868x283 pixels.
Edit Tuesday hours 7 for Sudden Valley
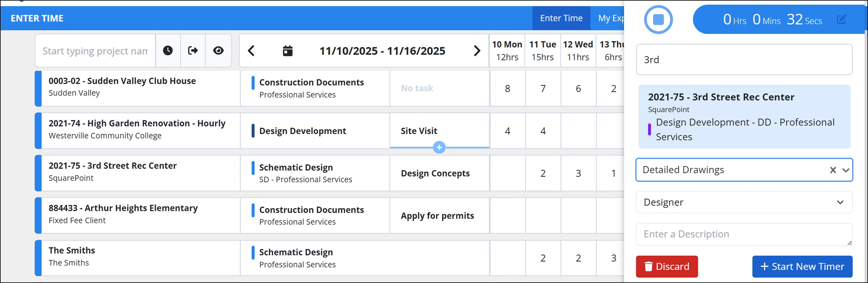[543, 88]
